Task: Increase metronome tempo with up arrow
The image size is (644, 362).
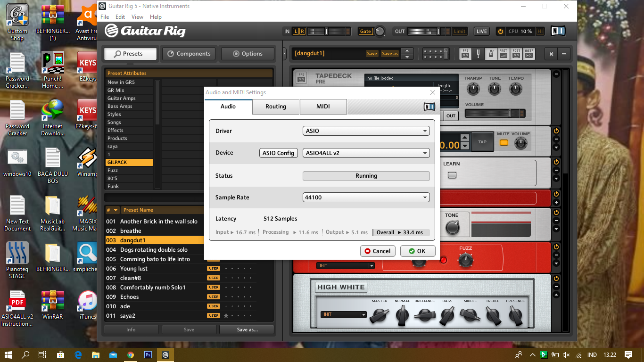Action: pos(465,138)
